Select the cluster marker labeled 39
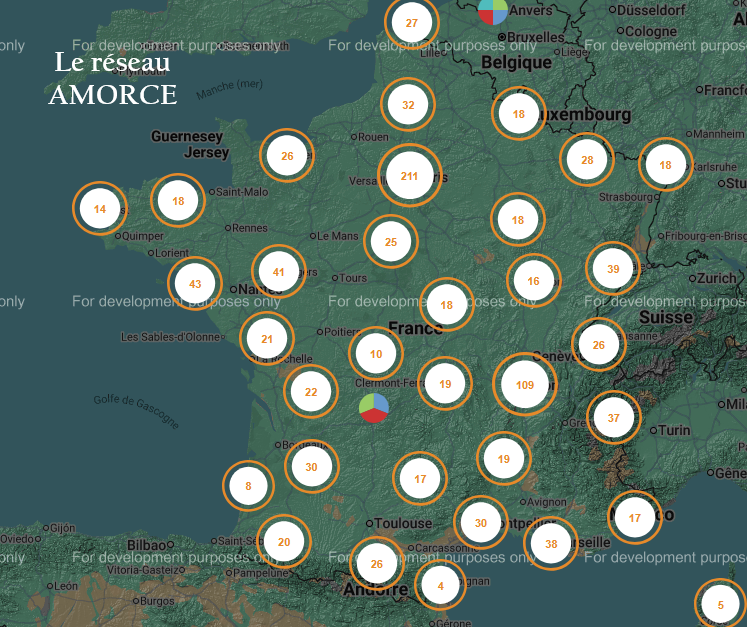This screenshot has height=627, width=747. point(613,269)
